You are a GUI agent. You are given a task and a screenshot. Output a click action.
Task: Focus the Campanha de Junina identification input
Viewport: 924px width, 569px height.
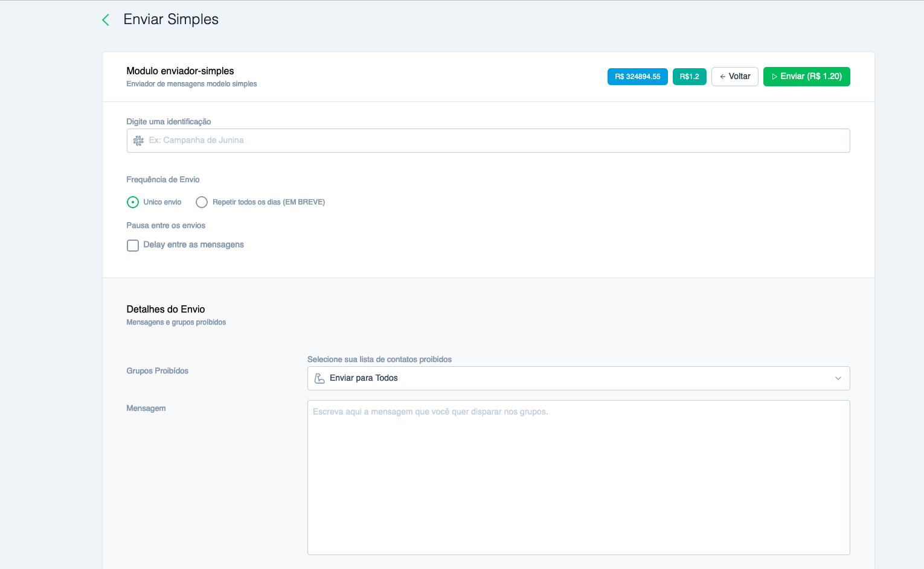(495, 141)
